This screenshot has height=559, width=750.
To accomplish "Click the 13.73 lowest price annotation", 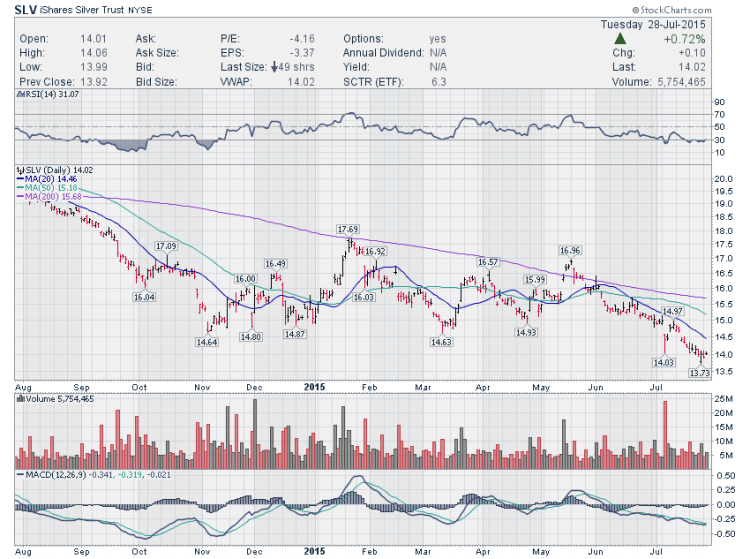I will [699, 373].
